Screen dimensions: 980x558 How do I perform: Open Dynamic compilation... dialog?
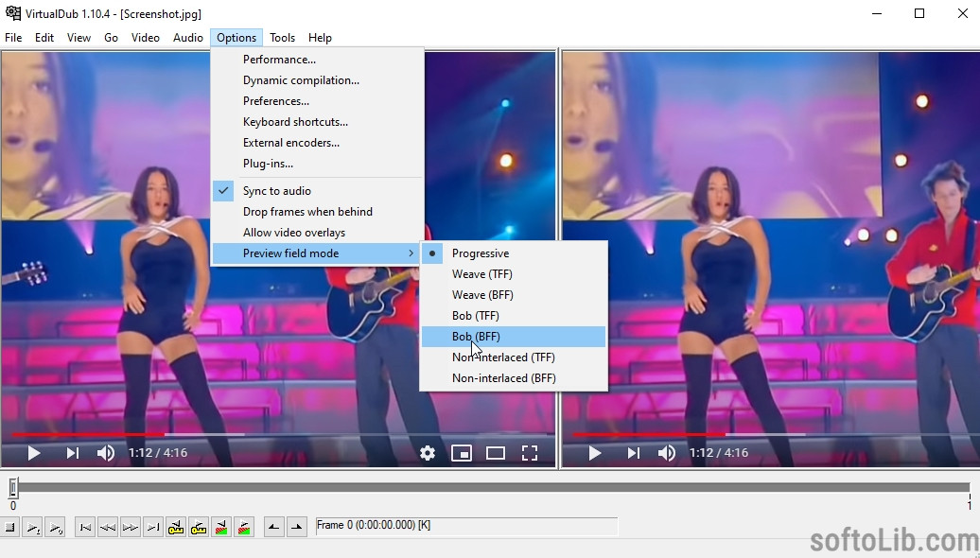(318, 80)
